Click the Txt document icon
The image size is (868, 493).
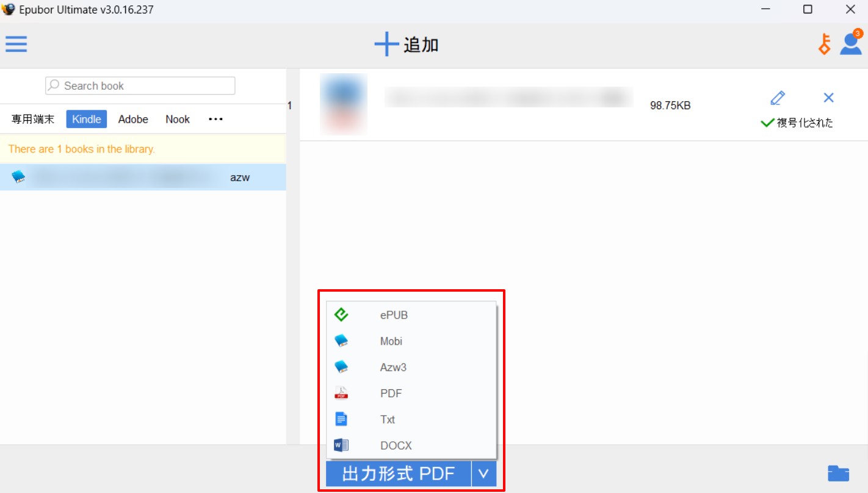(x=341, y=419)
